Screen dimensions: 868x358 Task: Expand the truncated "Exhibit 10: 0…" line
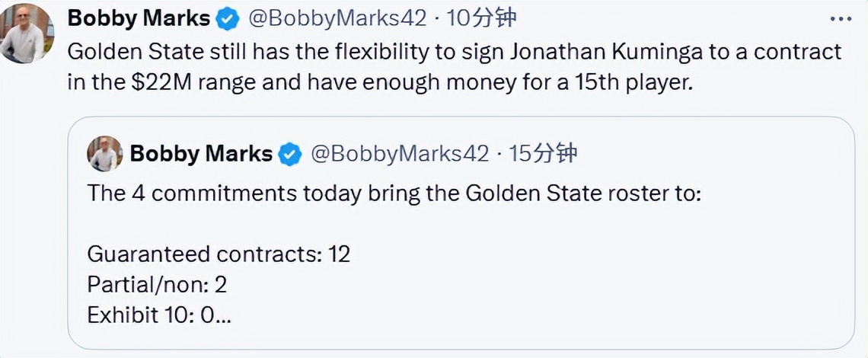(159, 315)
